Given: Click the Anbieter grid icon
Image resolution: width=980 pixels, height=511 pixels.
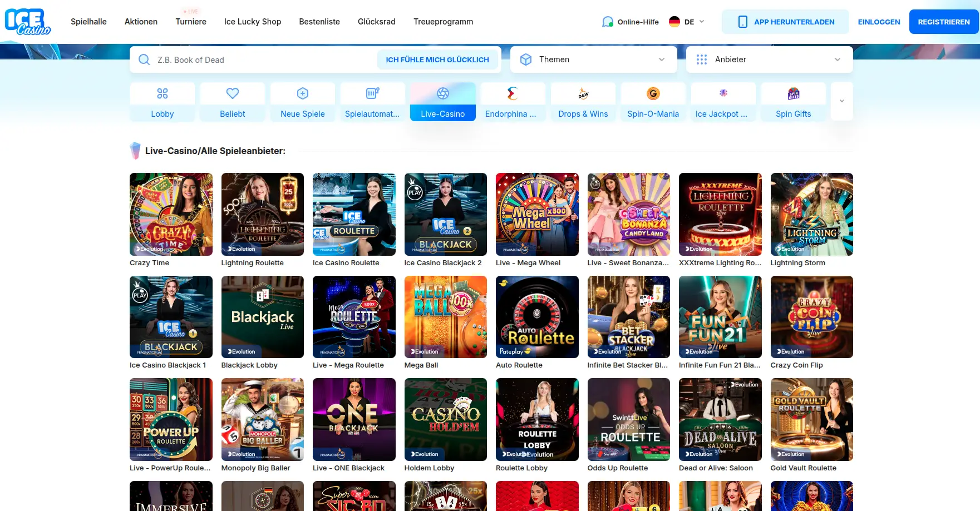Looking at the screenshot, I should (x=702, y=59).
